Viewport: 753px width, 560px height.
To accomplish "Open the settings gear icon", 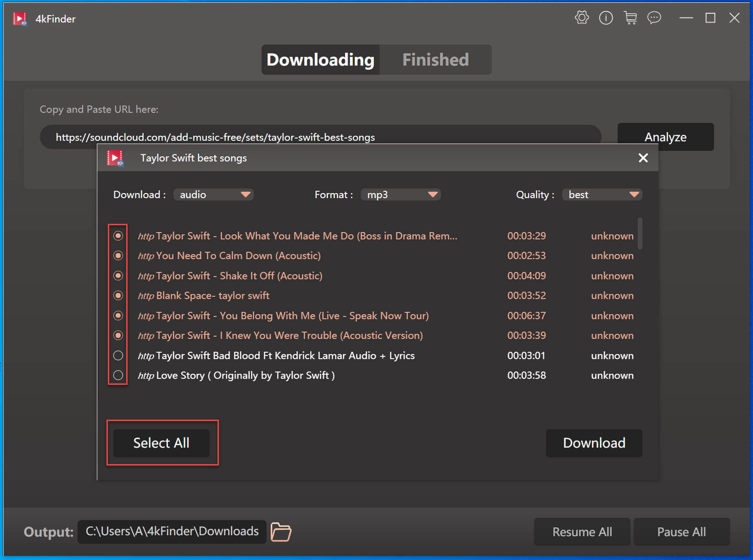I will coord(581,18).
